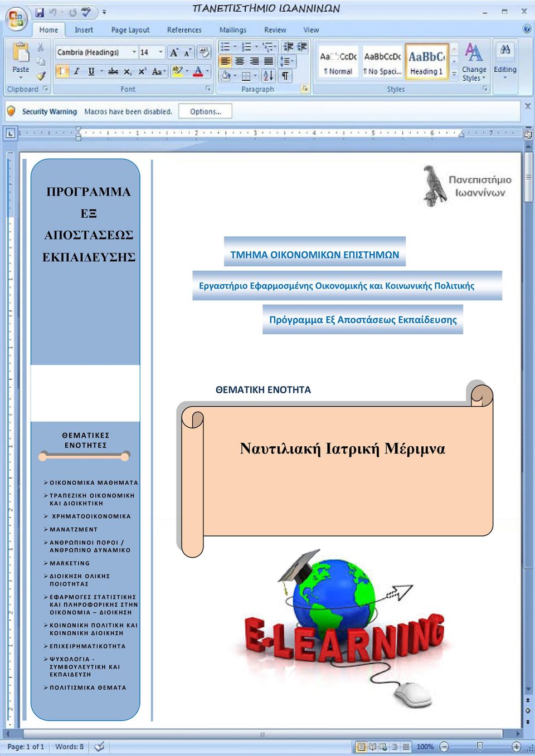Open Paragraph dialog launcher

click(305, 89)
